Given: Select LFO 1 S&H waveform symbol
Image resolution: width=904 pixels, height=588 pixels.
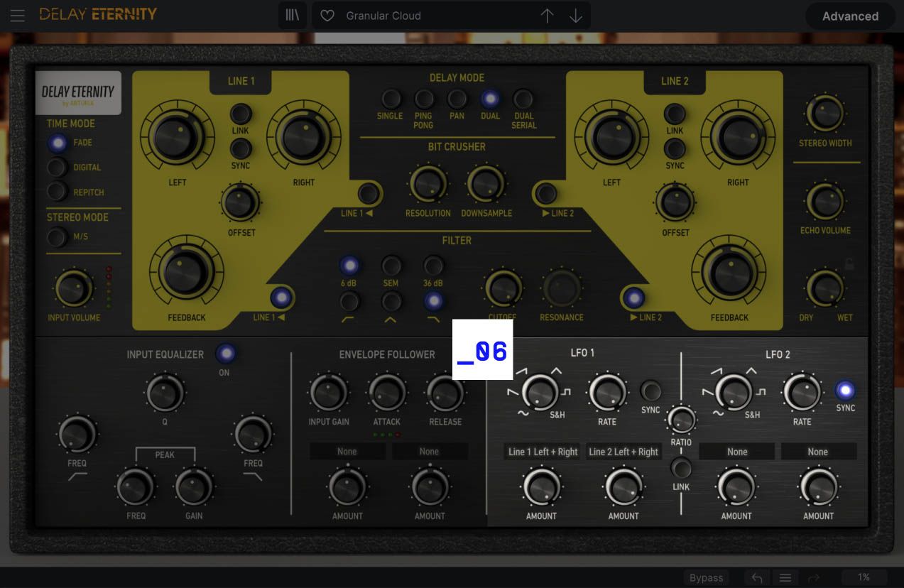Looking at the screenshot, I should 557,415.
